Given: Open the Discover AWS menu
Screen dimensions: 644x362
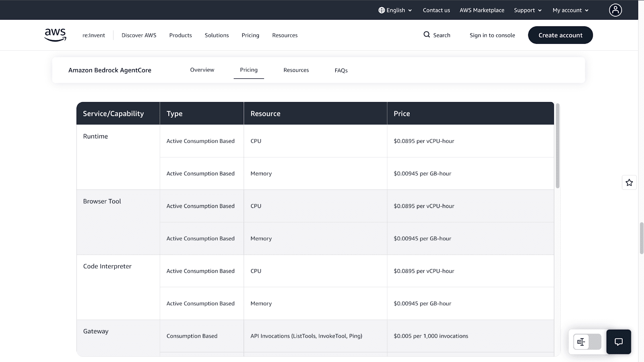Looking at the screenshot, I should click(139, 35).
